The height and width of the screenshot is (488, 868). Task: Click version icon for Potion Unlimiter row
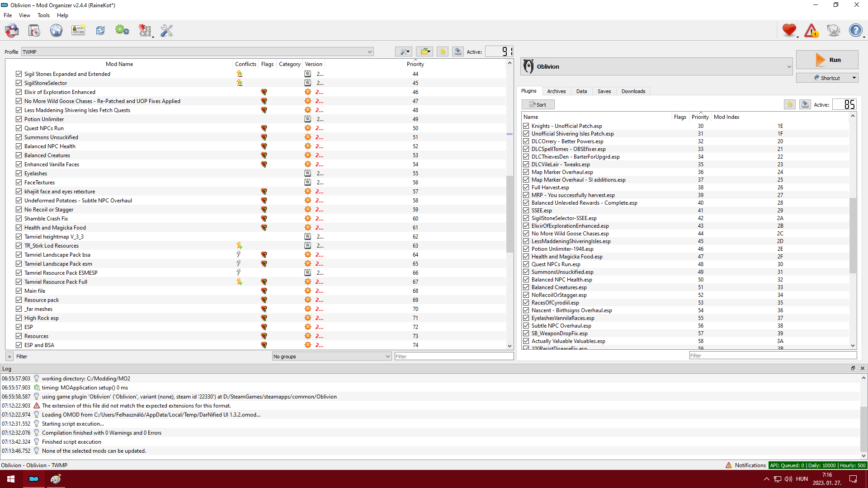[x=308, y=119]
